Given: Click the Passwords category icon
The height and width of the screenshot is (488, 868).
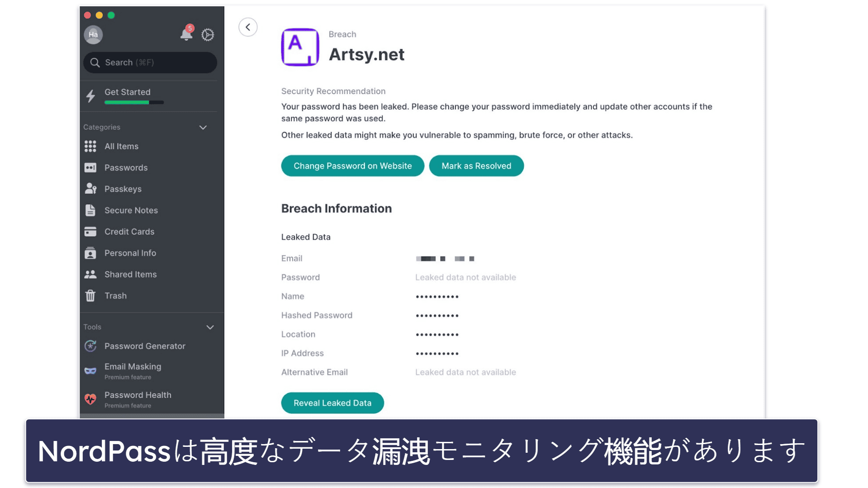Looking at the screenshot, I should tap(90, 168).
